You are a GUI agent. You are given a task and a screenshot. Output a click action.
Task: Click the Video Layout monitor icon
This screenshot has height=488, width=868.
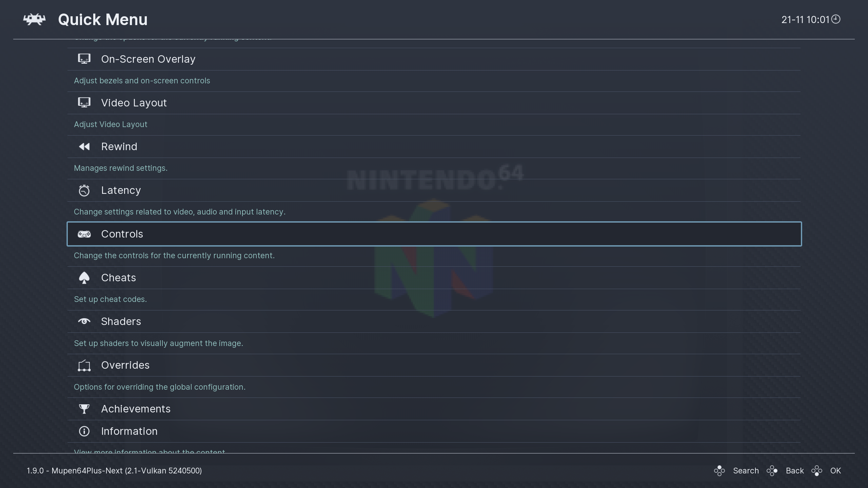point(84,103)
